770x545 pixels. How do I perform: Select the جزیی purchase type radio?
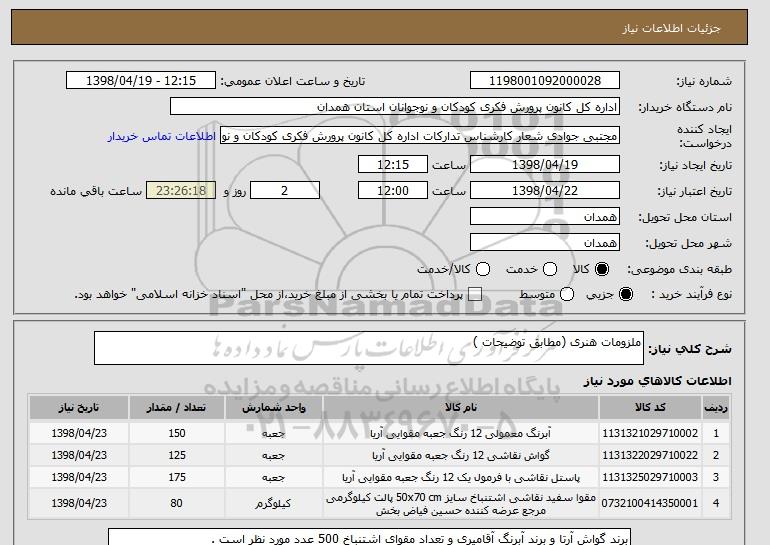626,294
